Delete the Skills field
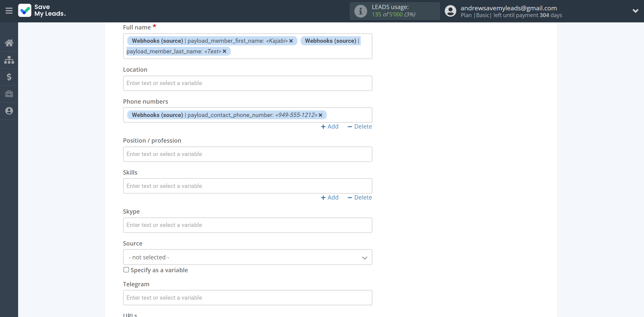Screen dimensions: 644x317 359,197
